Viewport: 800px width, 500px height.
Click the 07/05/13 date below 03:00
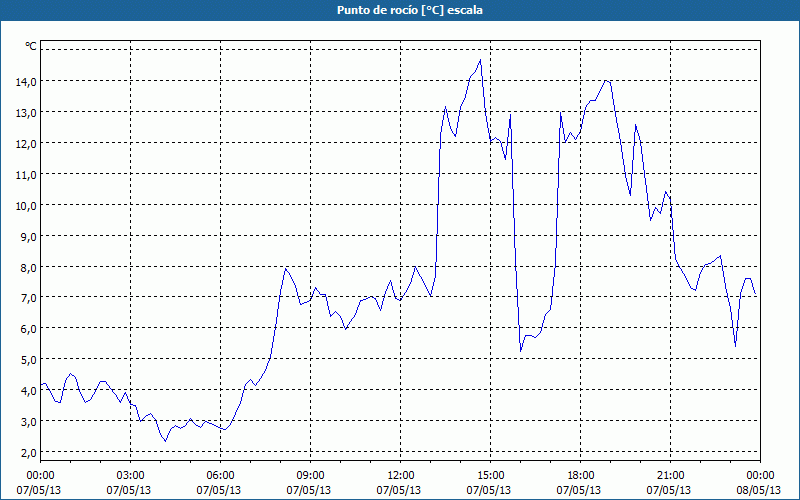coord(129,490)
